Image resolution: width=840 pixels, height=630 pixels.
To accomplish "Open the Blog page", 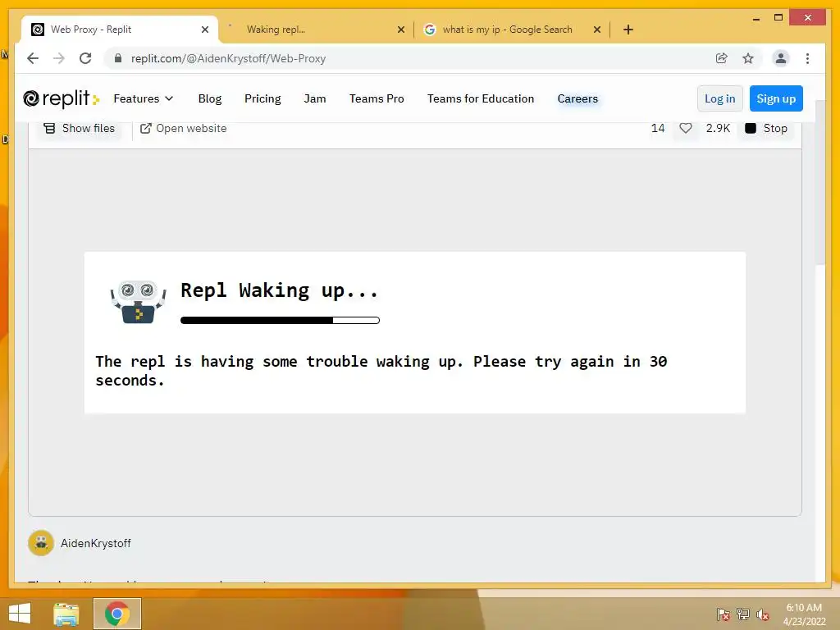I will [209, 98].
